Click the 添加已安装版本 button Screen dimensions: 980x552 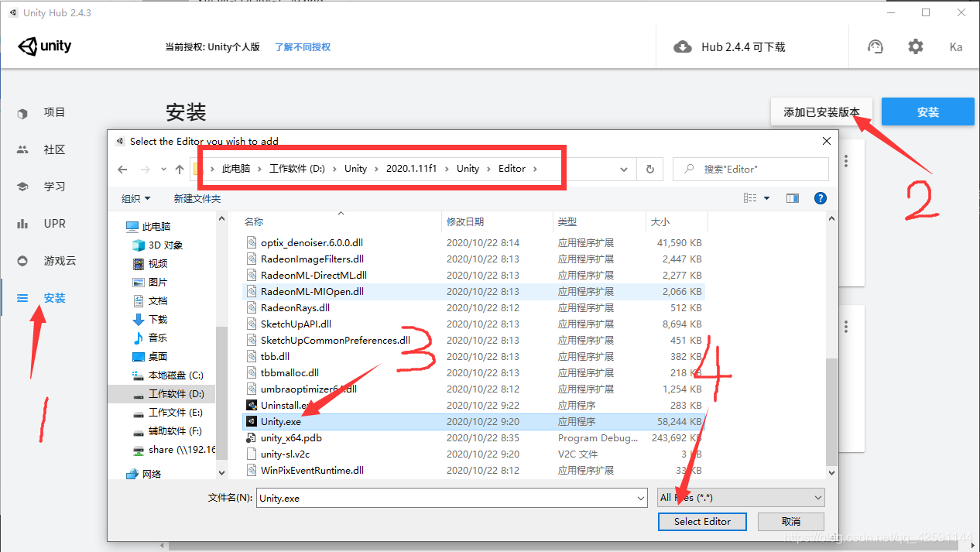pos(821,111)
